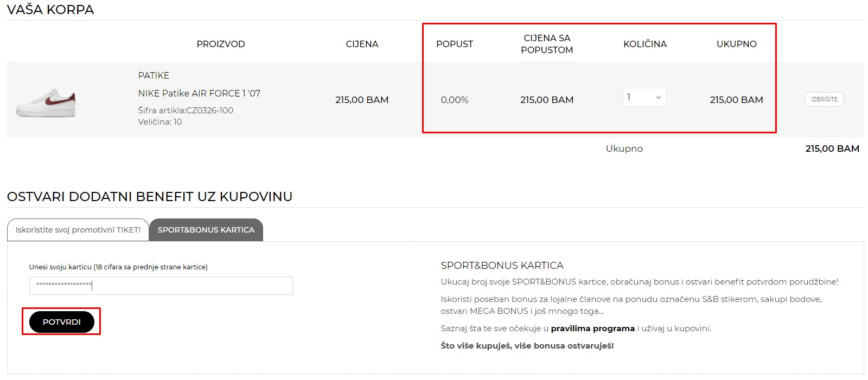868x380 pixels.
Task: Click the 0,00% discount value
Action: coord(455,100)
